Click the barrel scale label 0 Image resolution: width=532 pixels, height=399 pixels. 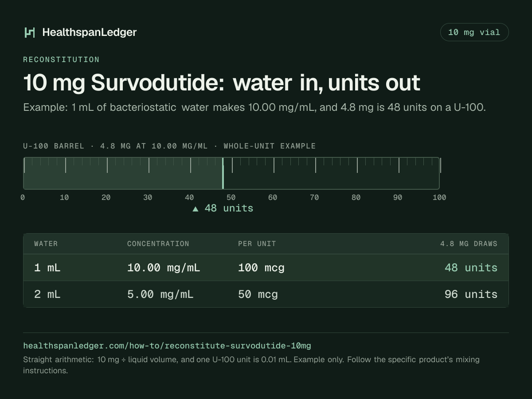(x=23, y=197)
